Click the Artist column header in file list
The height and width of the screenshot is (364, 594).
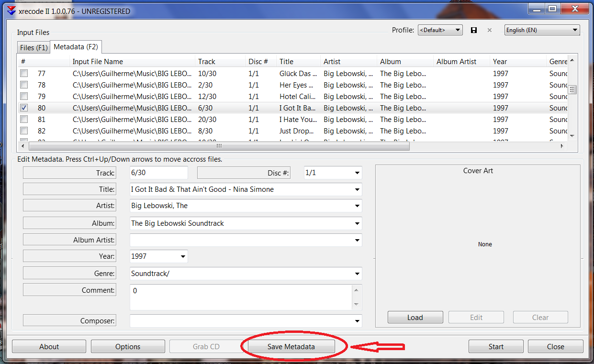click(349, 61)
